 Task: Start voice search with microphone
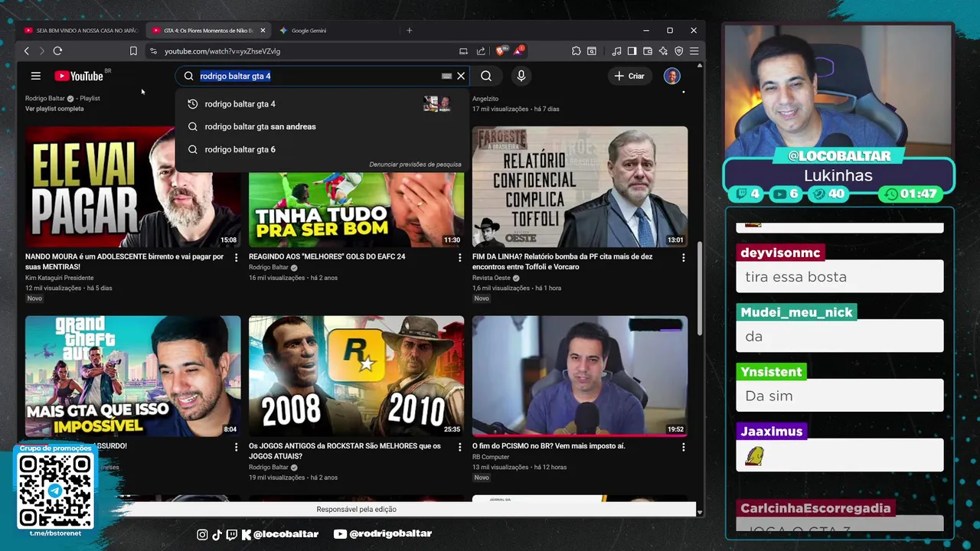pyautogui.click(x=521, y=76)
